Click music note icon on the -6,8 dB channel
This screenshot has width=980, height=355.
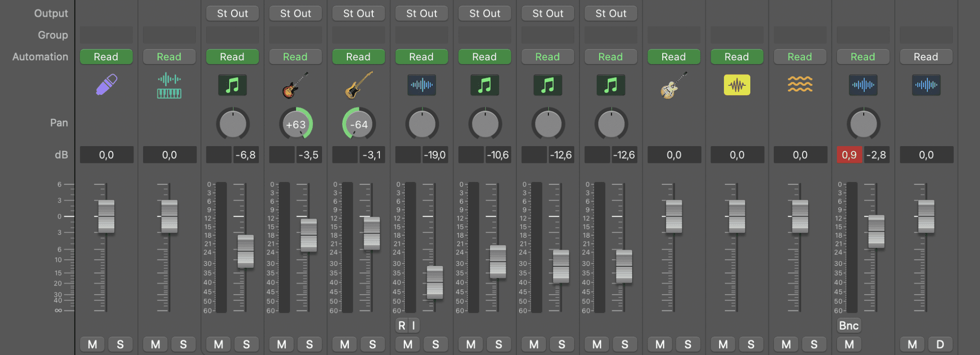coord(232,85)
